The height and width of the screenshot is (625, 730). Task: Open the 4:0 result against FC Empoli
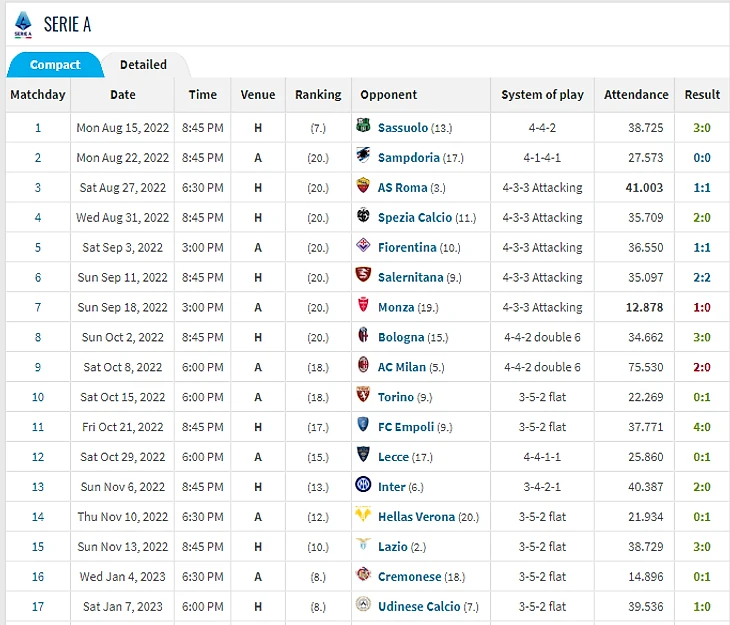pyautogui.click(x=701, y=427)
